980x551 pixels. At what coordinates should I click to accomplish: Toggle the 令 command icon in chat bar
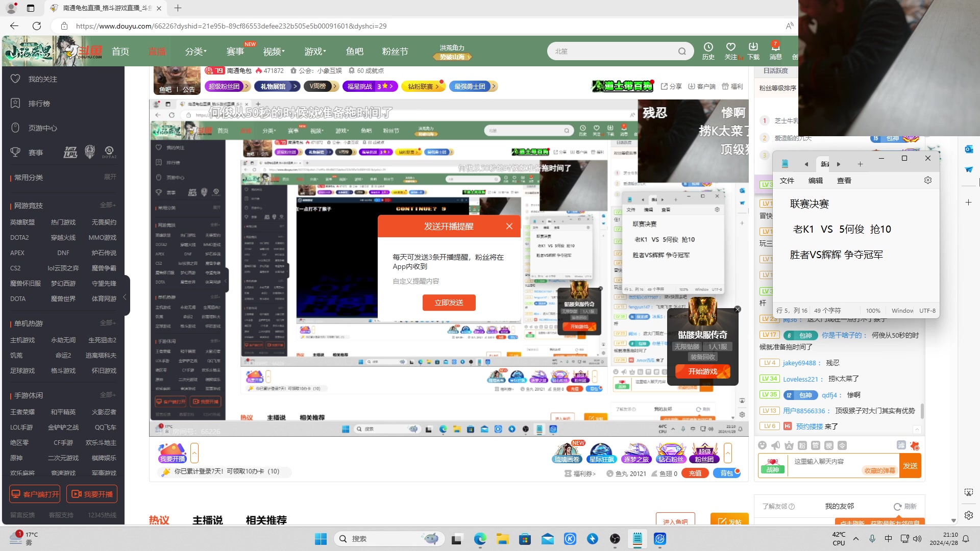click(842, 445)
